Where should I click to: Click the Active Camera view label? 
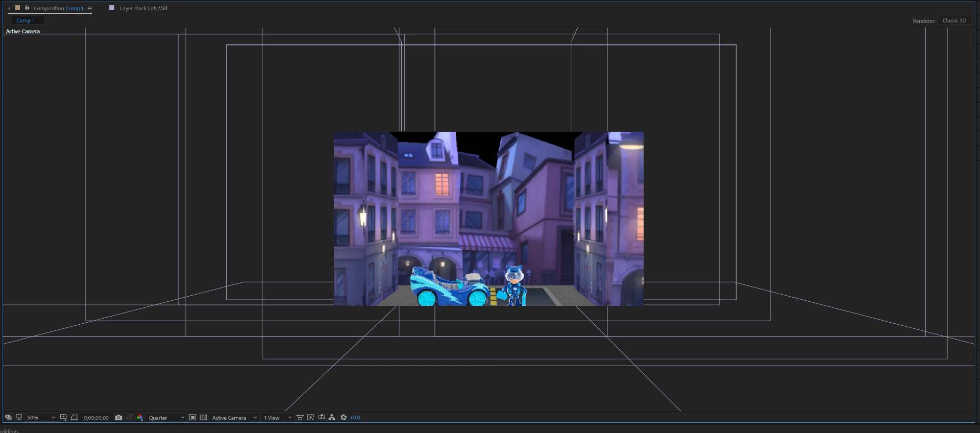[23, 31]
